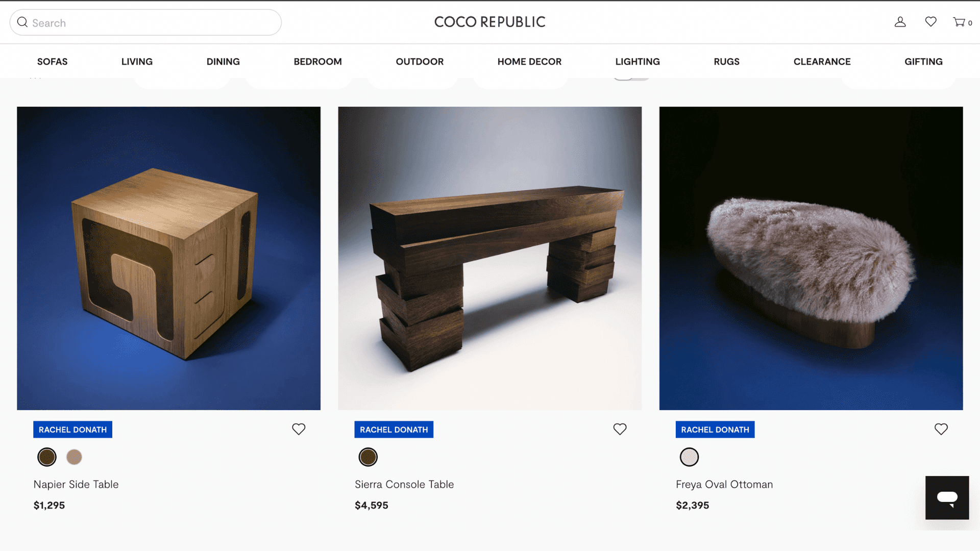This screenshot has height=551, width=980.
Task: Select the Sierra Console dark swatch
Action: [368, 457]
